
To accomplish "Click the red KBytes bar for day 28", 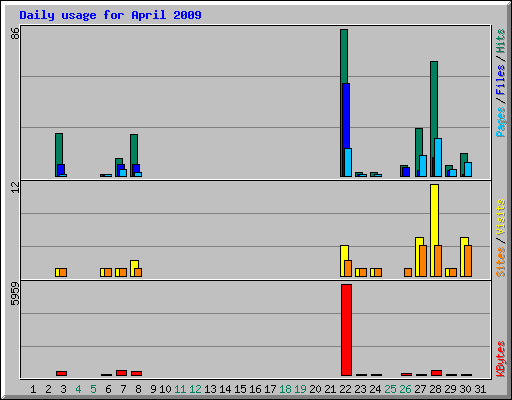I will pyautogui.click(x=436, y=373).
